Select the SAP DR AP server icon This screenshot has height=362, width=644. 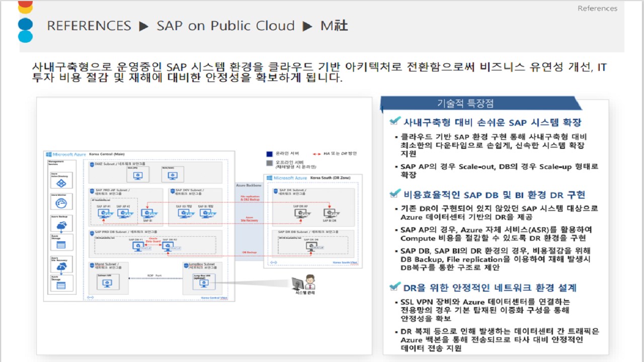pos(302,214)
